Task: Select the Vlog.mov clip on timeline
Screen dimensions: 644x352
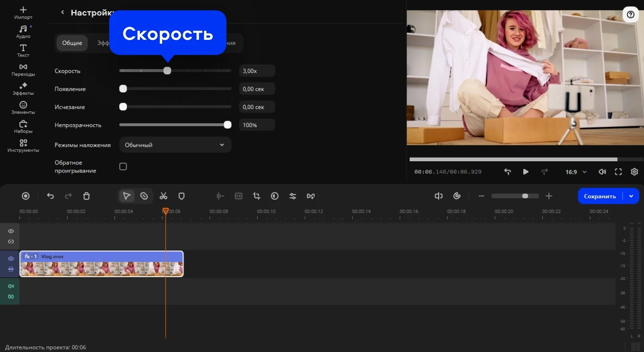Action: 102,264
